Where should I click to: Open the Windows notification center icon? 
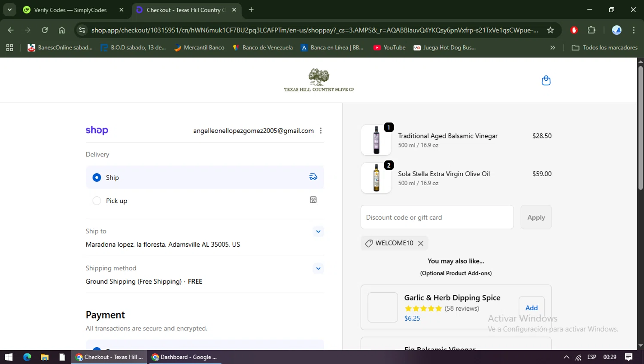(629, 357)
